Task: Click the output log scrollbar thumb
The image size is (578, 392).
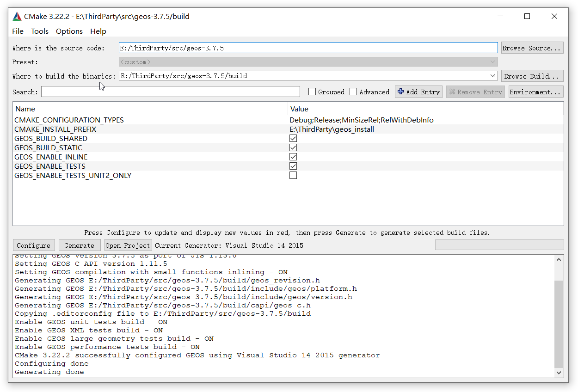Action: coord(559,324)
